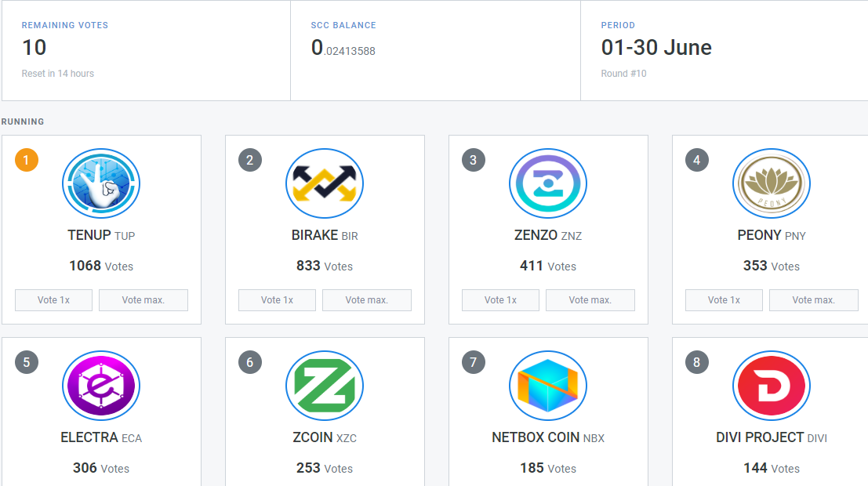Click the ELECTRA purple logo

pyautogui.click(x=101, y=386)
